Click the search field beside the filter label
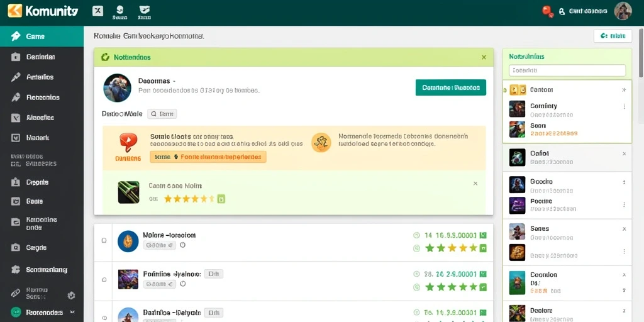The image size is (644, 322). click(x=162, y=114)
